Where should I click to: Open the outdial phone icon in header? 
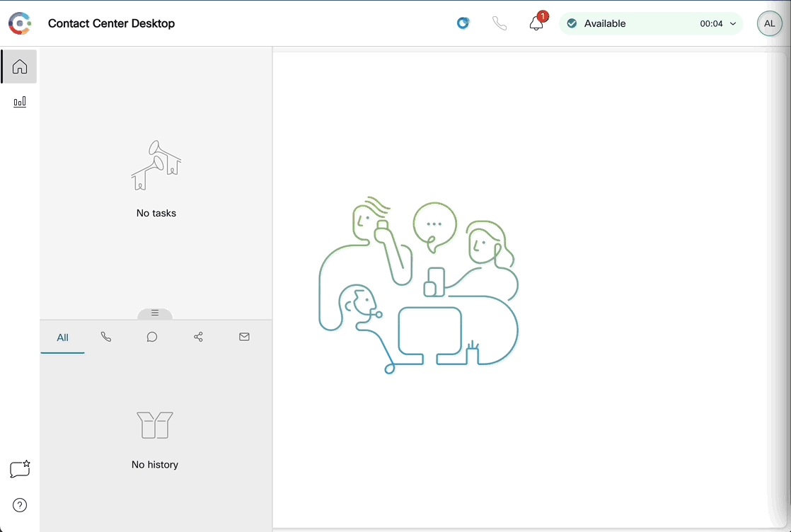[500, 23]
